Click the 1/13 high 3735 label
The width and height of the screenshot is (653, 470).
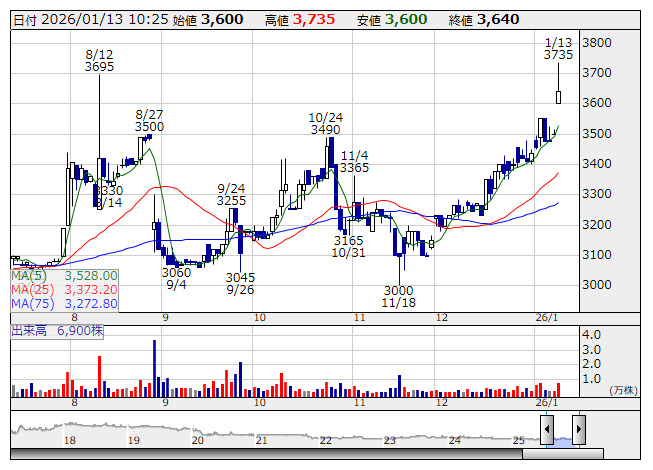click(558, 49)
